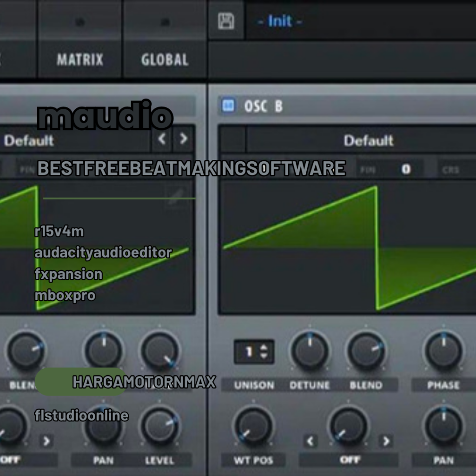Select next OSC A wavetable arrow
Viewport: 476px width, 476px height.
pyautogui.click(x=183, y=139)
